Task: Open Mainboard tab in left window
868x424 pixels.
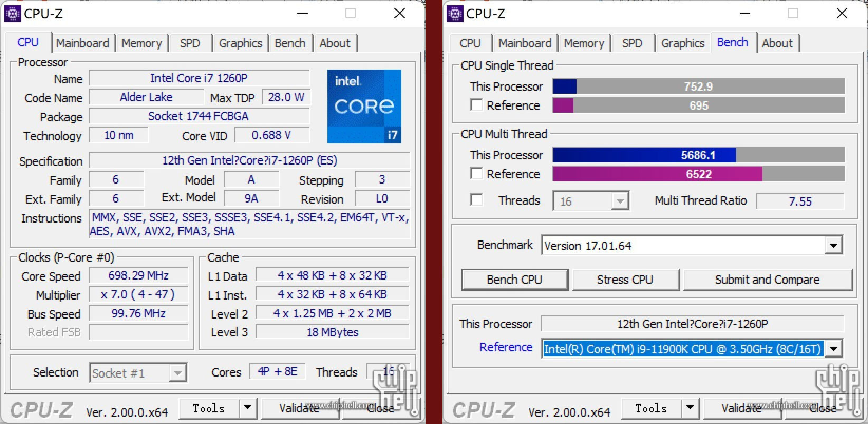Action: pyautogui.click(x=83, y=43)
